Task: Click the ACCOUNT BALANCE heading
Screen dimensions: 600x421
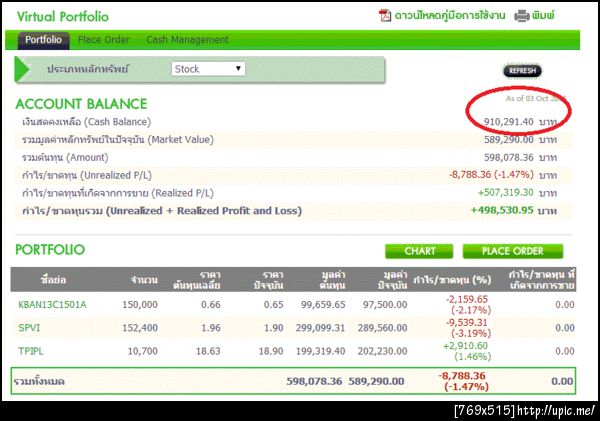Action: tap(81, 104)
